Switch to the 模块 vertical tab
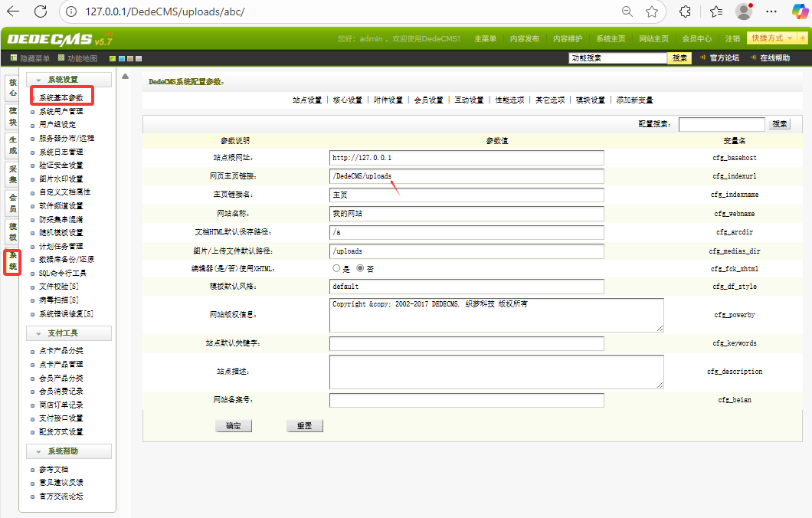The height and width of the screenshot is (518, 812). click(x=13, y=116)
